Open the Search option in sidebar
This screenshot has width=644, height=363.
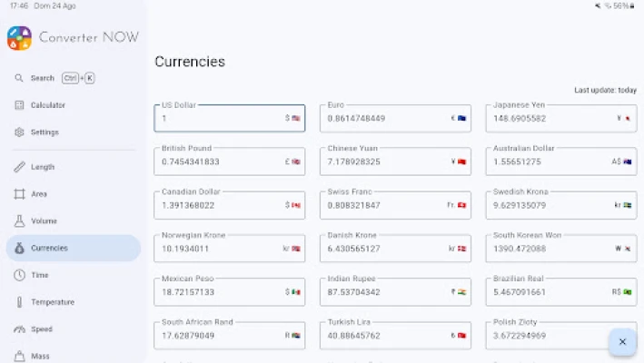click(x=43, y=78)
